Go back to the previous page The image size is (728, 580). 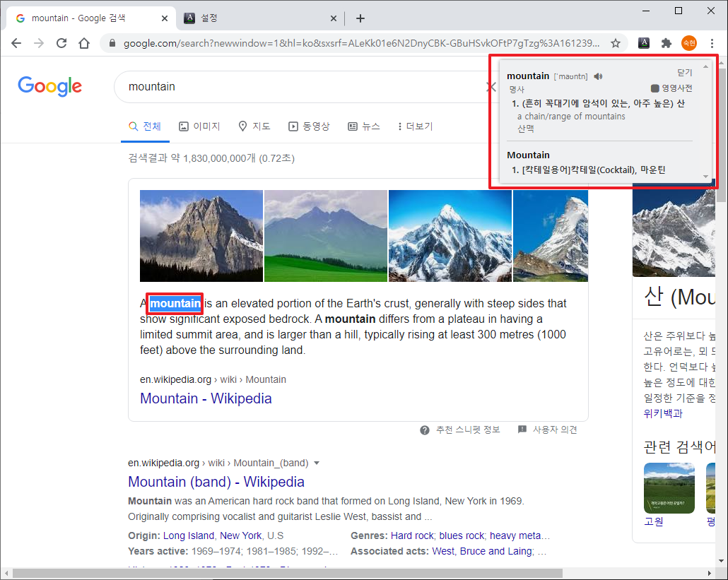click(x=16, y=43)
